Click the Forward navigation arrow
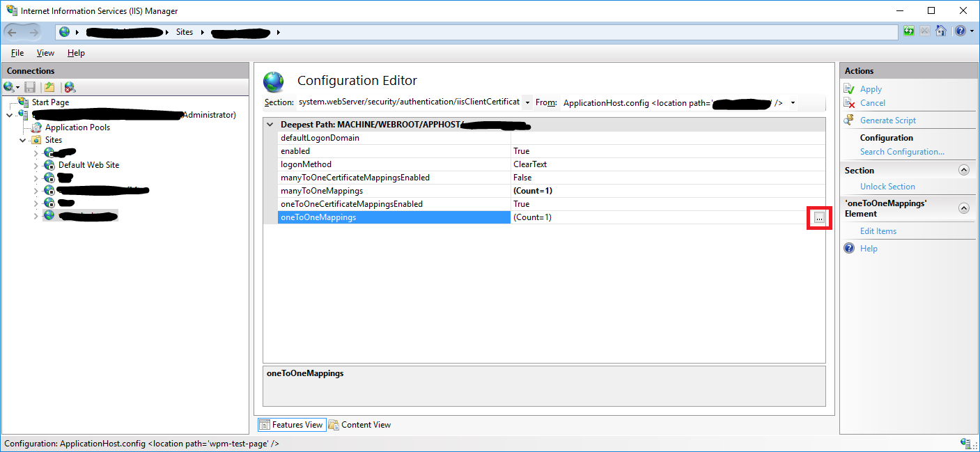 pyautogui.click(x=33, y=32)
